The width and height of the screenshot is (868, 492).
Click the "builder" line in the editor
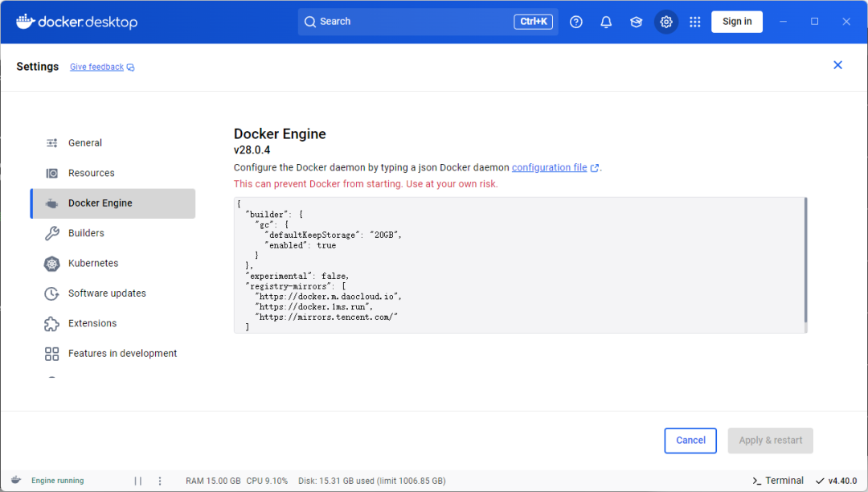click(274, 215)
